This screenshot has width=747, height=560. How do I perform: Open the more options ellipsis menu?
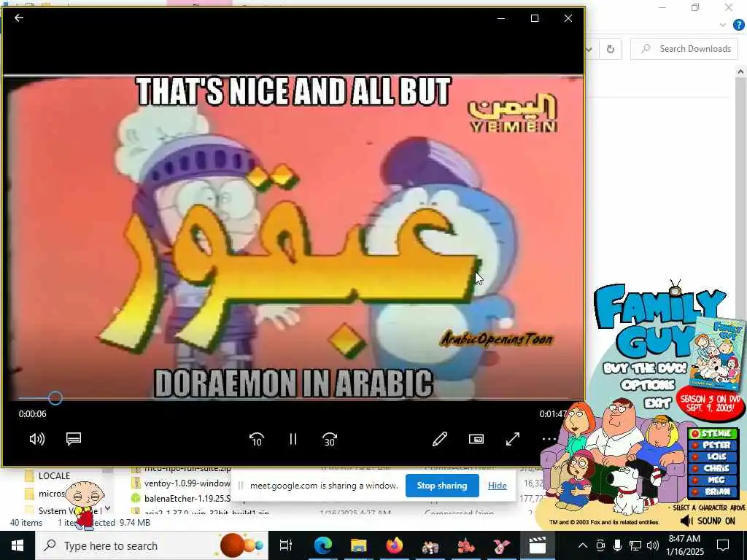pos(549,439)
